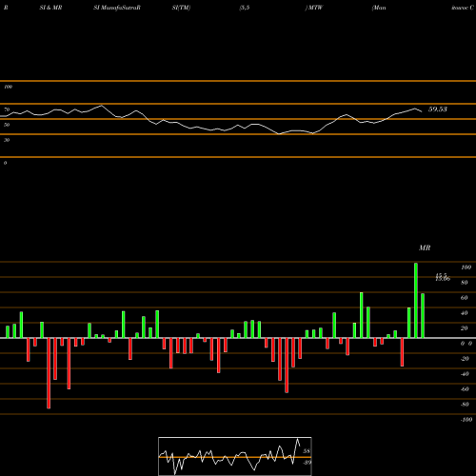Click the -80 label on MR axis

[x=465, y=405]
